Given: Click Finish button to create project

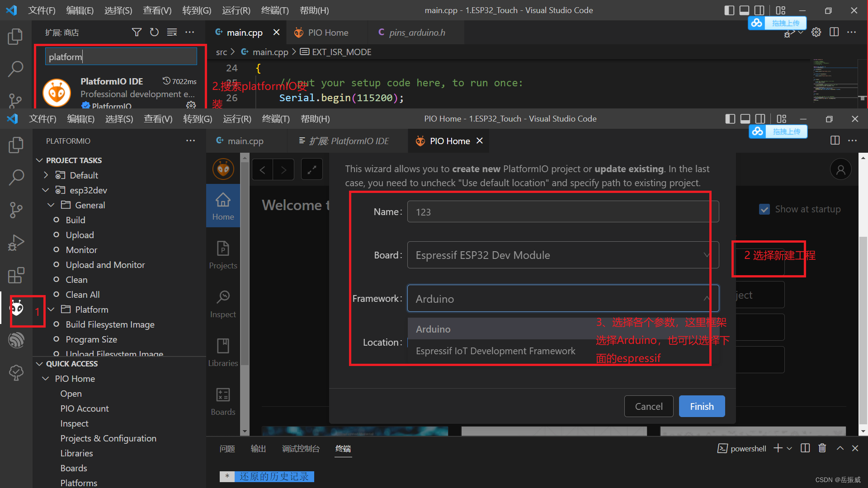Looking at the screenshot, I should [702, 406].
